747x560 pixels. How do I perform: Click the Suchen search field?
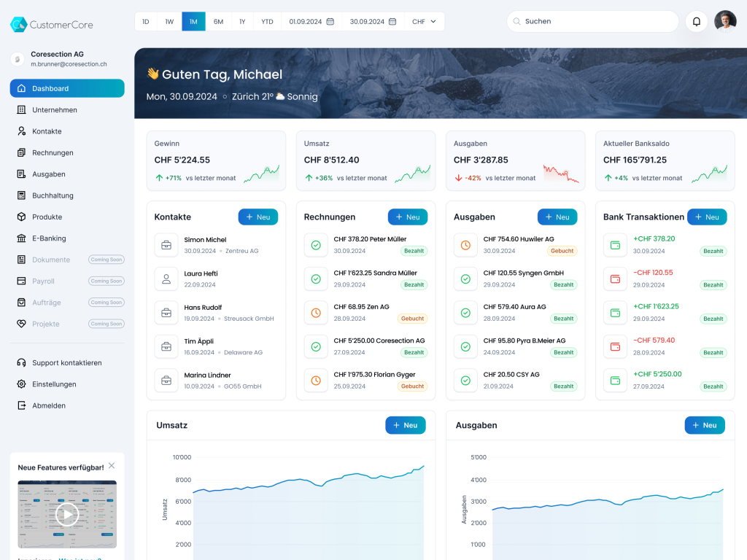(x=592, y=21)
